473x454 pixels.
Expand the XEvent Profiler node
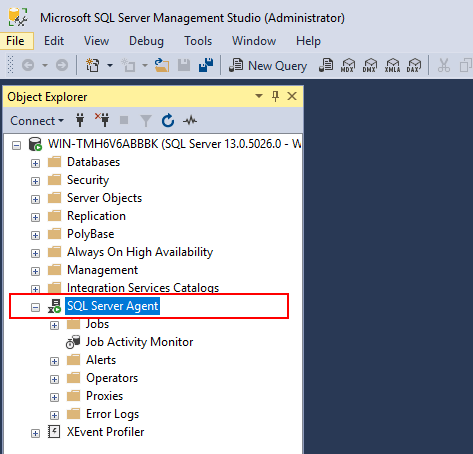pyautogui.click(x=35, y=433)
